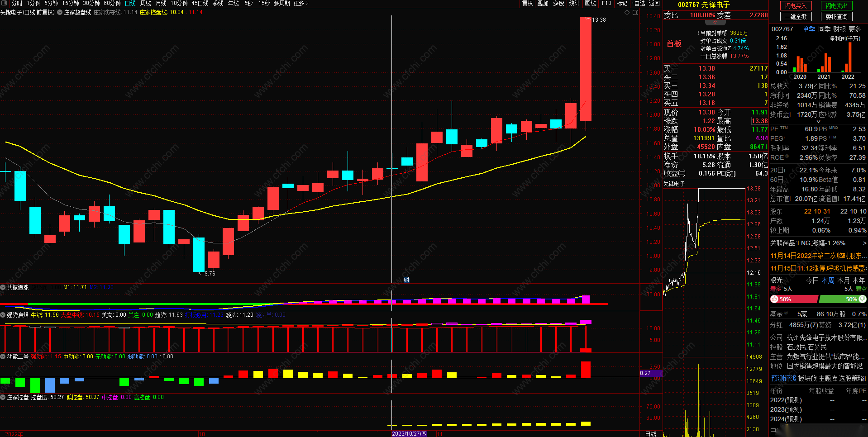
Task: Click the 闪电买入 quick buy button
Action: click(x=796, y=6)
